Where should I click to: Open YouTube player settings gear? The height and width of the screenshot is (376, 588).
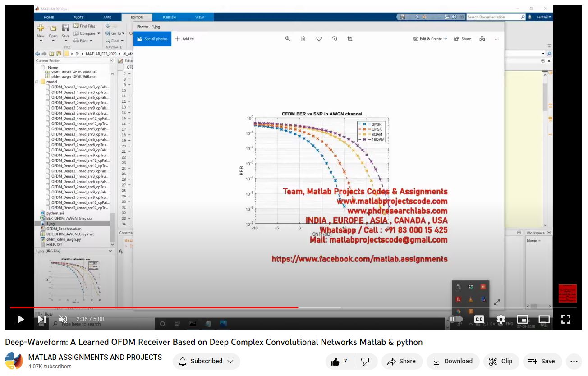pos(501,319)
